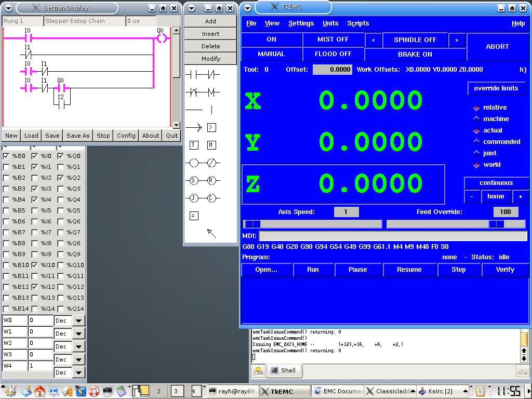Toggle the %Q2 output checkbox
This screenshot has width=532, height=399.
(x=60, y=178)
